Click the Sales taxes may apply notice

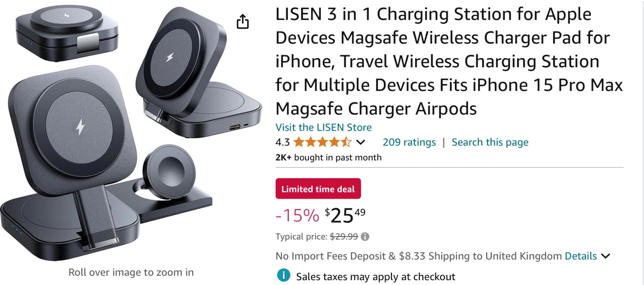click(x=376, y=277)
